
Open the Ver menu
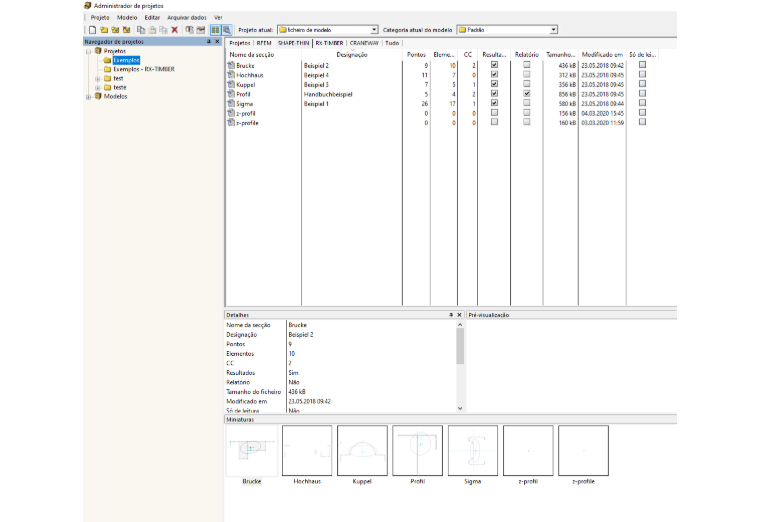pos(218,17)
